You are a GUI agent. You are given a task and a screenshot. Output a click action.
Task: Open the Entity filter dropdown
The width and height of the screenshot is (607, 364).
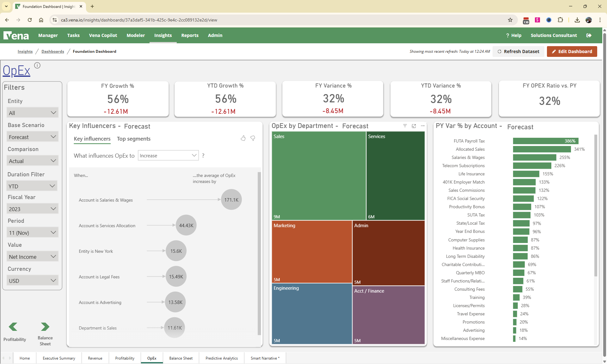tap(32, 112)
